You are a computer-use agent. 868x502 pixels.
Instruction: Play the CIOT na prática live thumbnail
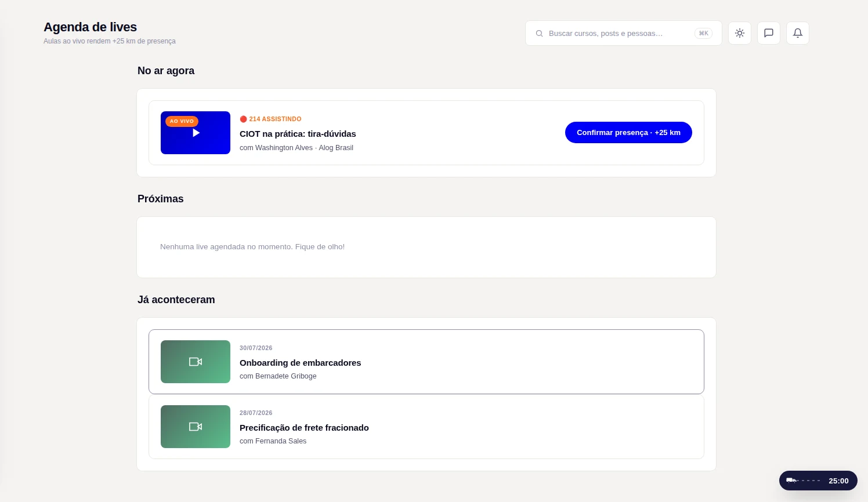(x=196, y=133)
